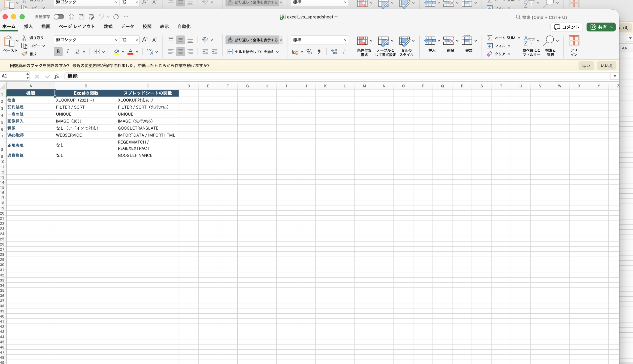This screenshot has width=633, height=364.
Task: Toggle Wrap Text button
Action: point(252,40)
